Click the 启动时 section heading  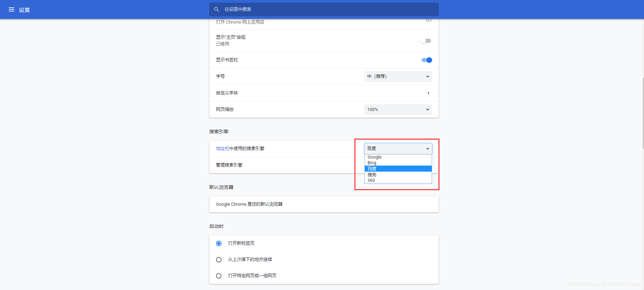[216, 226]
